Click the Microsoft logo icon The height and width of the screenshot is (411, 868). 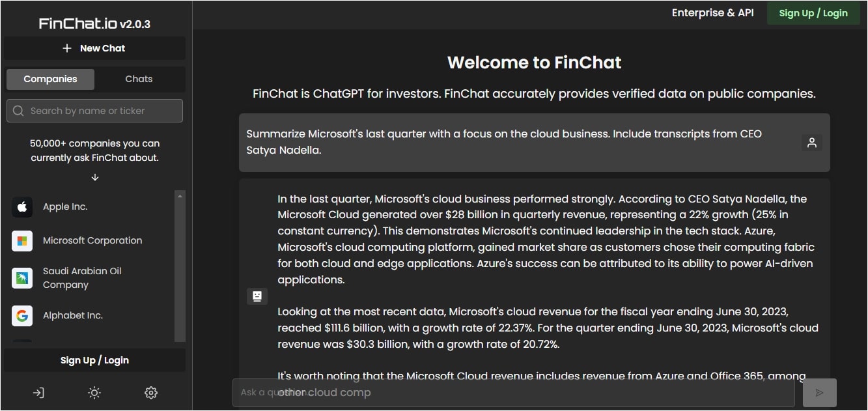click(22, 241)
